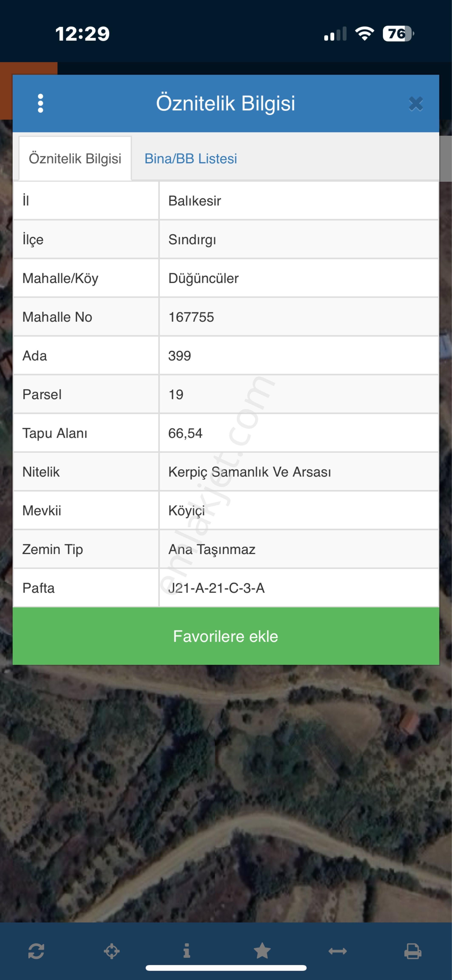Tap the satellite map below the dialog
The width and height of the screenshot is (452, 980).
click(x=226, y=793)
